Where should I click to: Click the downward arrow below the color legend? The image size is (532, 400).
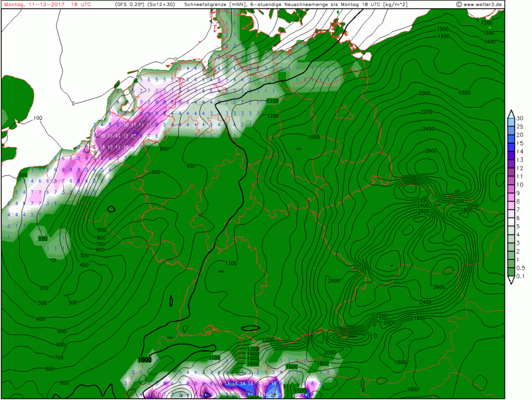tap(510, 281)
